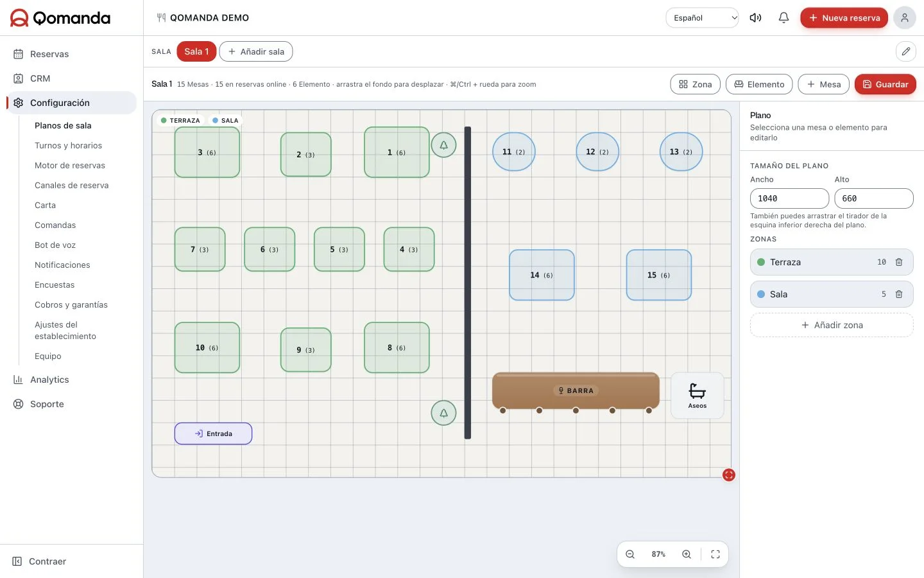Open Turnos y horarios settings
This screenshot has height=578, width=924.
(68, 146)
